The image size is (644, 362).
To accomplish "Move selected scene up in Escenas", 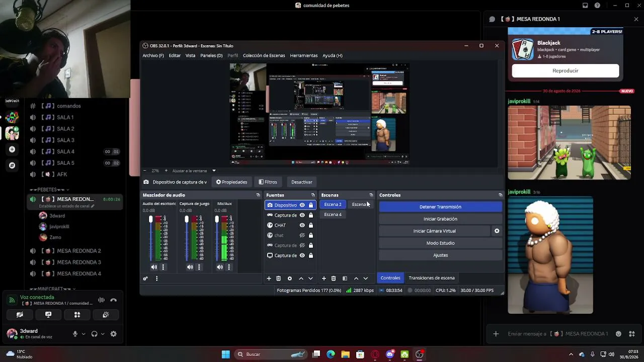I will tap(356, 279).
